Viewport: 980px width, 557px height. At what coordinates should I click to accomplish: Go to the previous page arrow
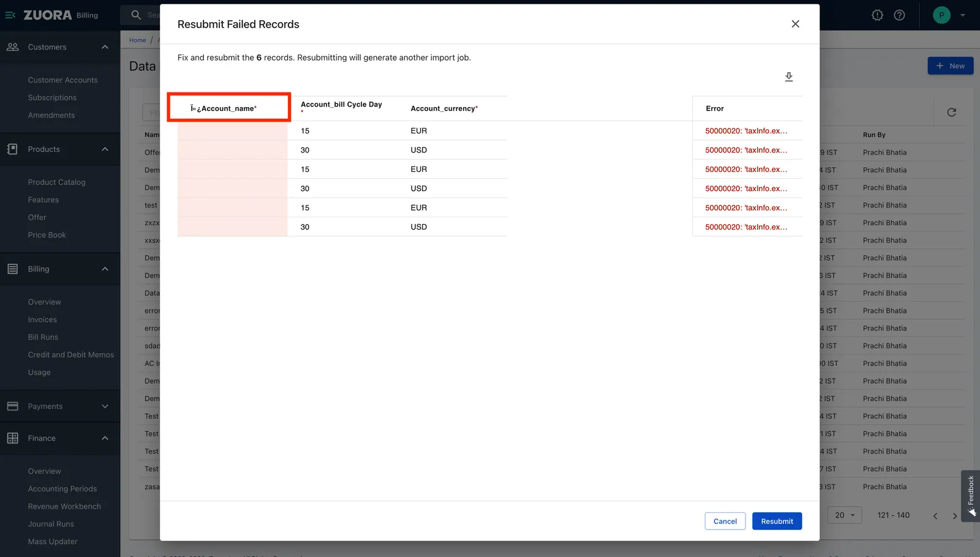(x=935, y=516)
